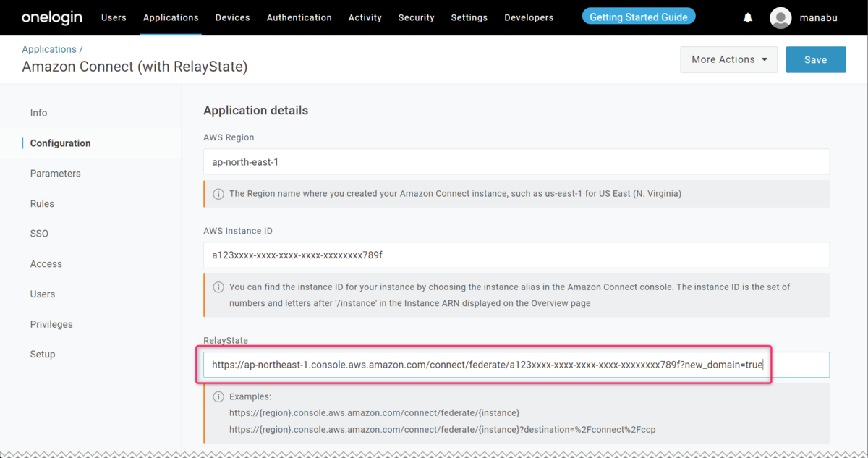
Task: Open the notifications bell icon
Action: [x=748, y=18]
